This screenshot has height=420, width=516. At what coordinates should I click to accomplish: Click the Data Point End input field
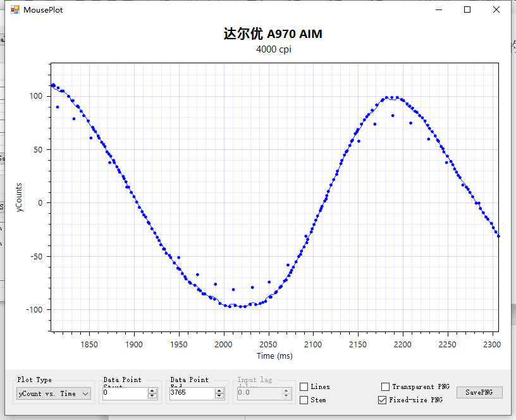(192, 393)
